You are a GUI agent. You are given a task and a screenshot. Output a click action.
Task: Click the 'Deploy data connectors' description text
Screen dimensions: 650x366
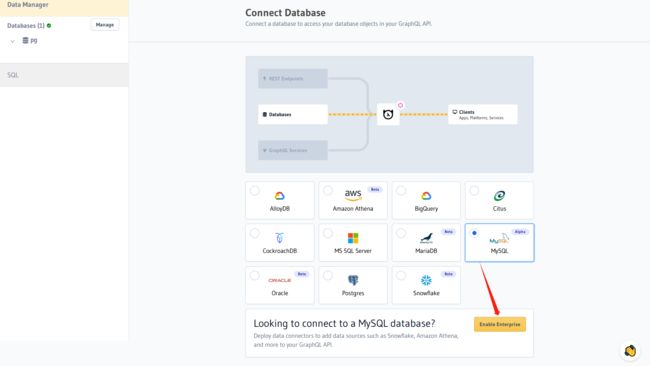pos(356,340)
